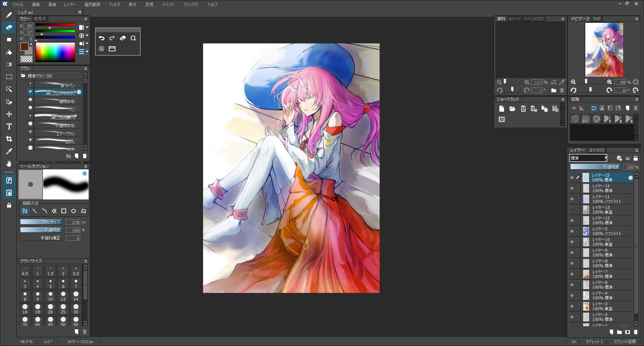Click the brown foreground color swatch
Image resolution: width=644 pixels, height=346 pixels.
tap(24, 47)
